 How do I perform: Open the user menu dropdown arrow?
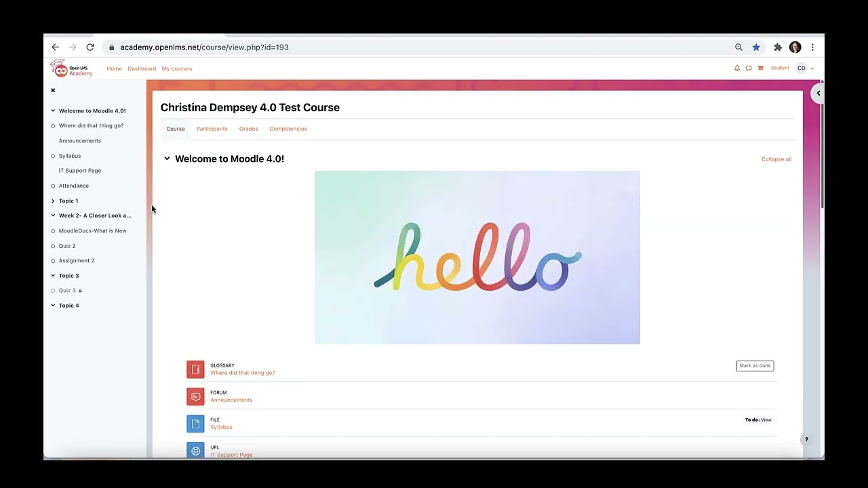click(812, 68)
